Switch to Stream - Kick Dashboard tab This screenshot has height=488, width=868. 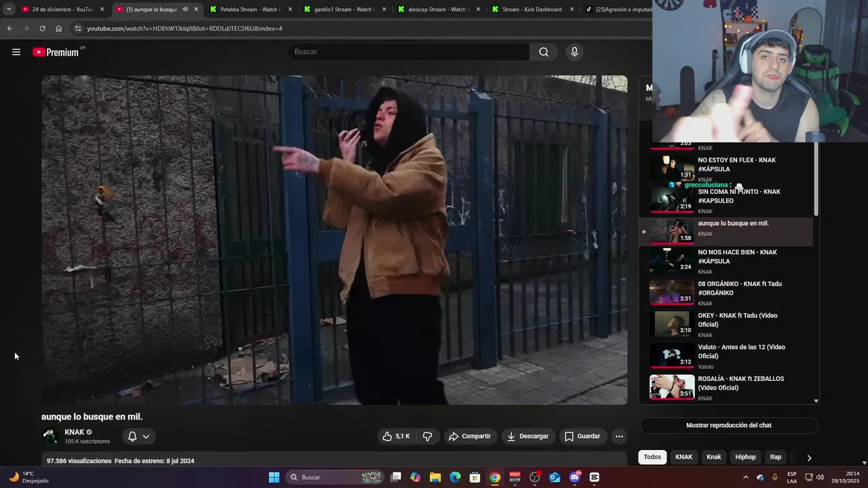point(533,9)
